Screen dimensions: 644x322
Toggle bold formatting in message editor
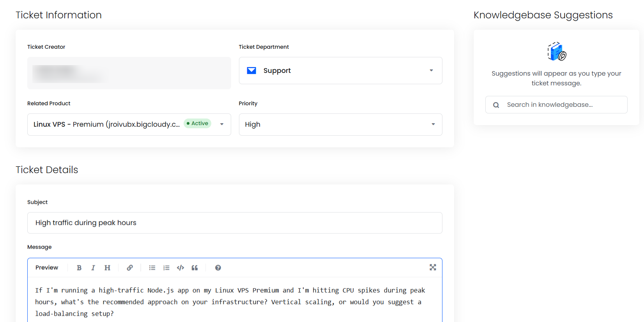pos(79,268)
